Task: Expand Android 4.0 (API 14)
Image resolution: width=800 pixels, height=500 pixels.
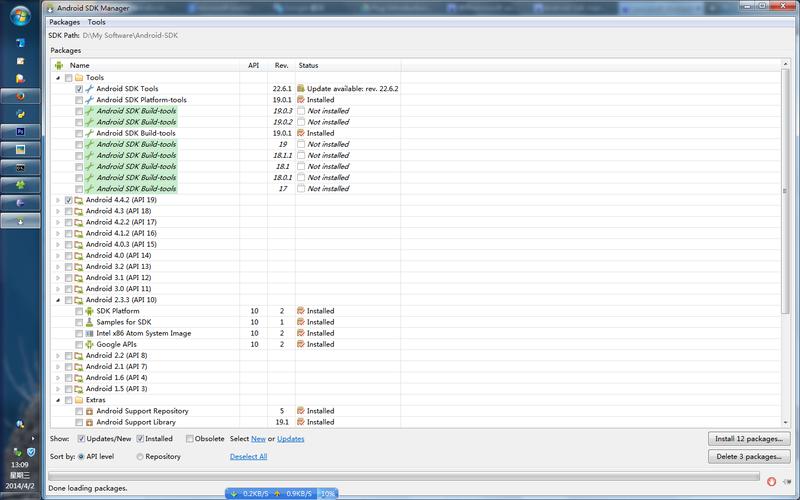Action: pyautogui.click(x=58, y=256)
